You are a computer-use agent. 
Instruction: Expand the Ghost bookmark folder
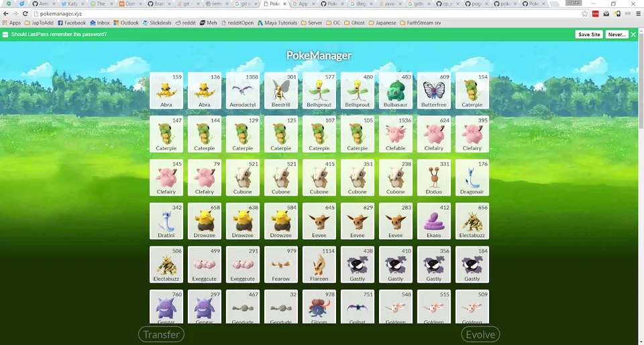coord(355,23)
